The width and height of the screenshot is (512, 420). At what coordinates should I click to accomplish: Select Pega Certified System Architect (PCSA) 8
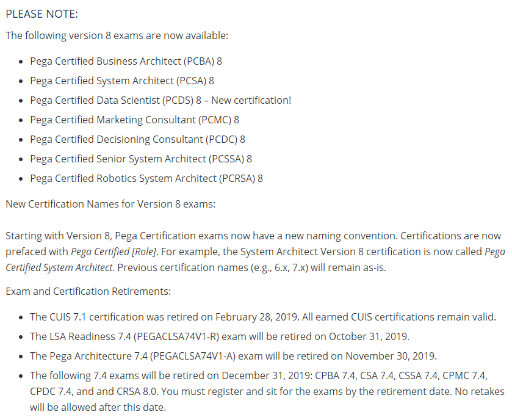pyautogui.click(x=122, y=81)
